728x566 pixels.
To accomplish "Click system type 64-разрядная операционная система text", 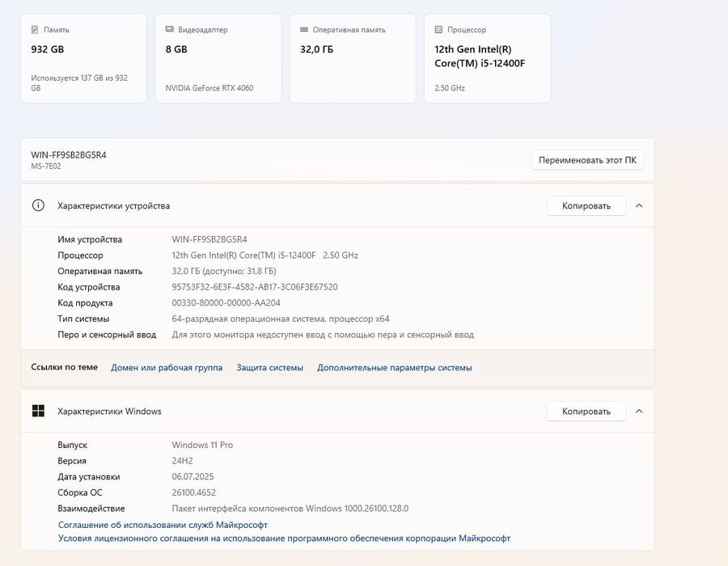I will pyautogui.click(x=281, y=319).
